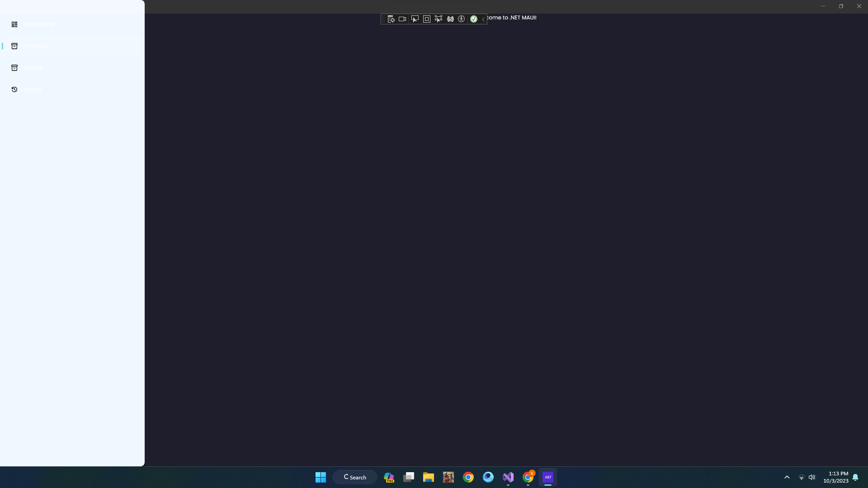Open the accessibility checker tool

(x=462, y=19)
